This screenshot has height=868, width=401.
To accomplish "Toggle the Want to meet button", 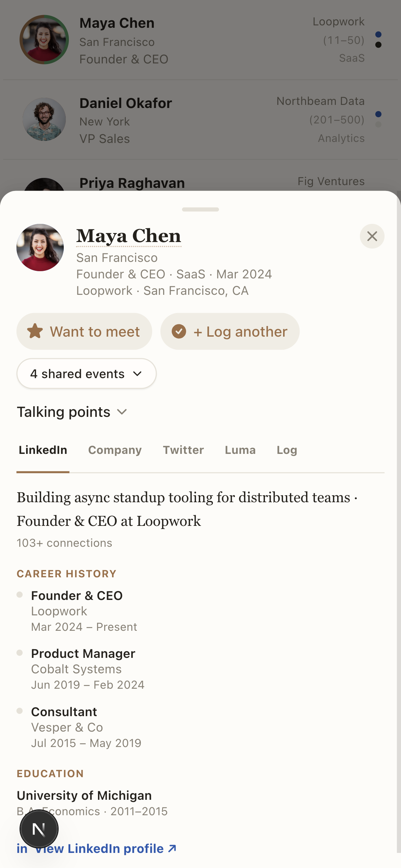I will 84,331.
